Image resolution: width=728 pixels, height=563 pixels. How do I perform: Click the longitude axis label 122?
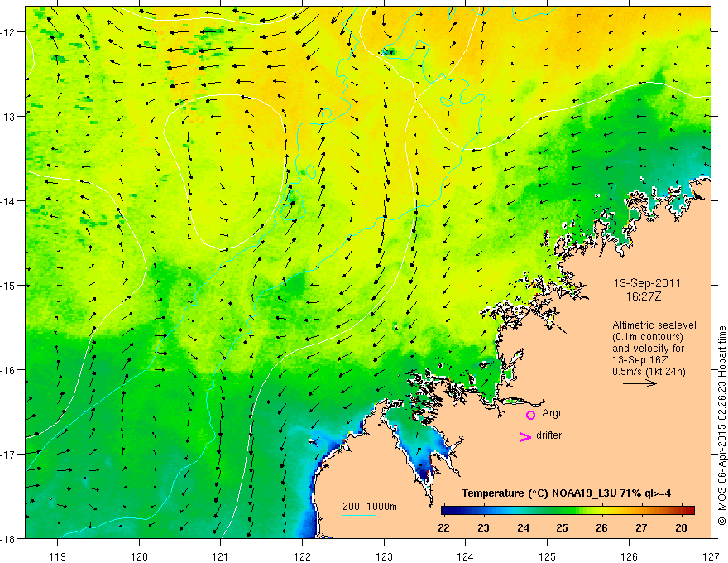point(302,556)
